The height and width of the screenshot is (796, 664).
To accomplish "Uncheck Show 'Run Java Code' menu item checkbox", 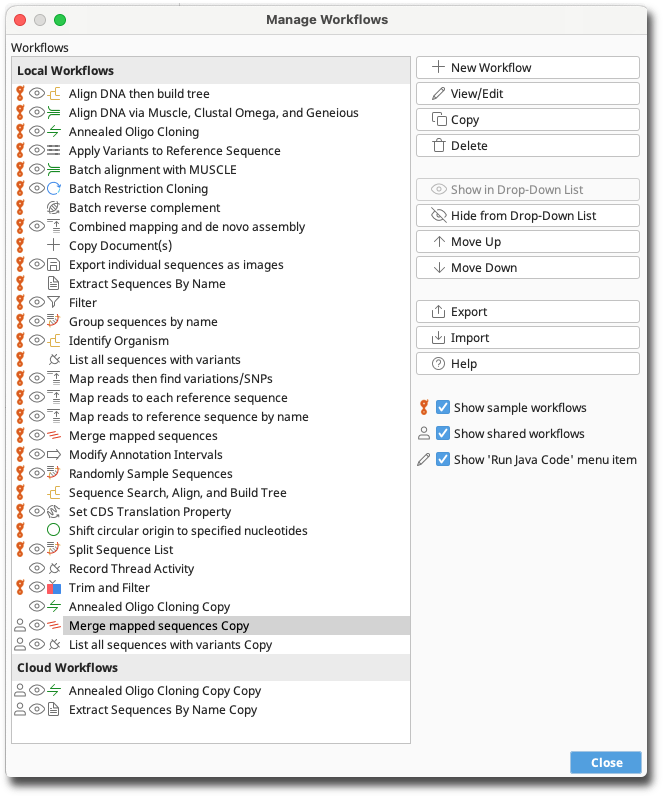I will click(443, 459).
